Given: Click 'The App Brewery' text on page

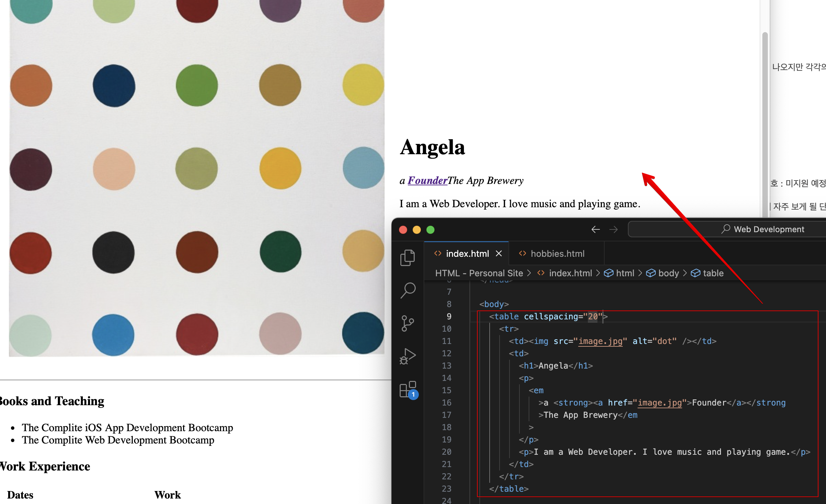Looking at the screenshot, I should [486, 180].
